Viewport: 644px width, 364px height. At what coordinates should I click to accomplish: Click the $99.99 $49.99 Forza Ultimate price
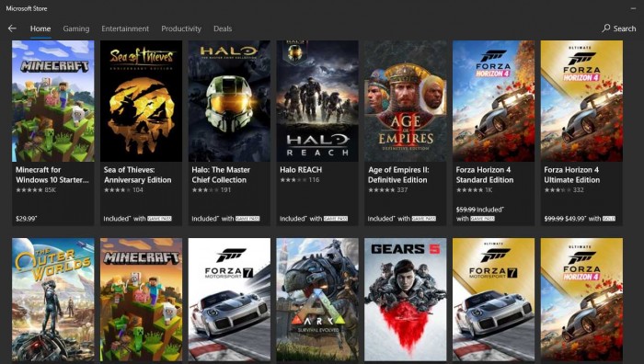pyautogui.click(x=565, y=219)
